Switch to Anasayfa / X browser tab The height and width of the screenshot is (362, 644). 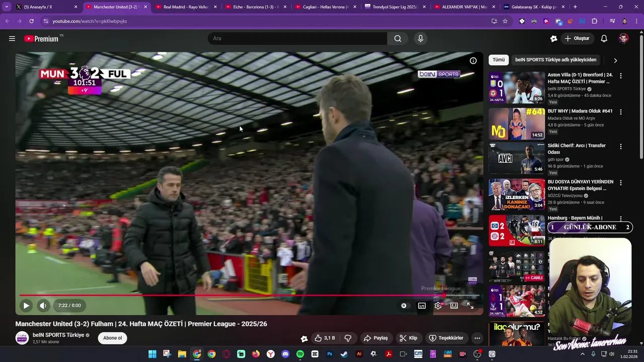pos(46,7)
